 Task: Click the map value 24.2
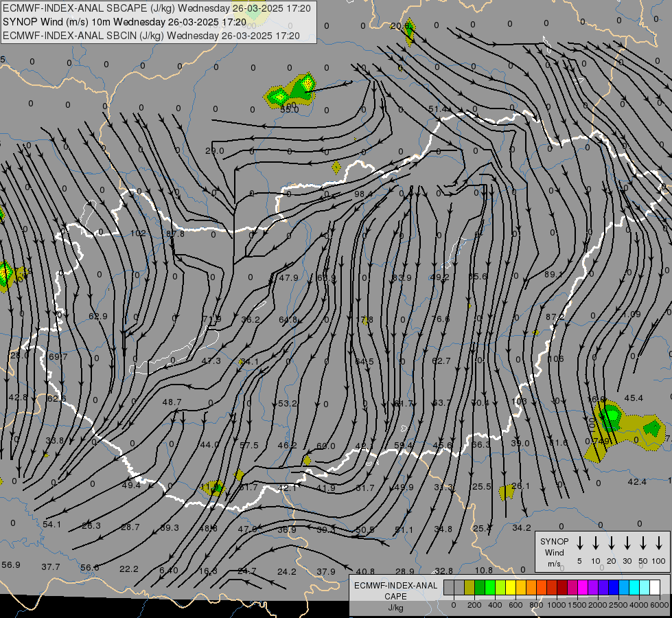pos(287,572)
